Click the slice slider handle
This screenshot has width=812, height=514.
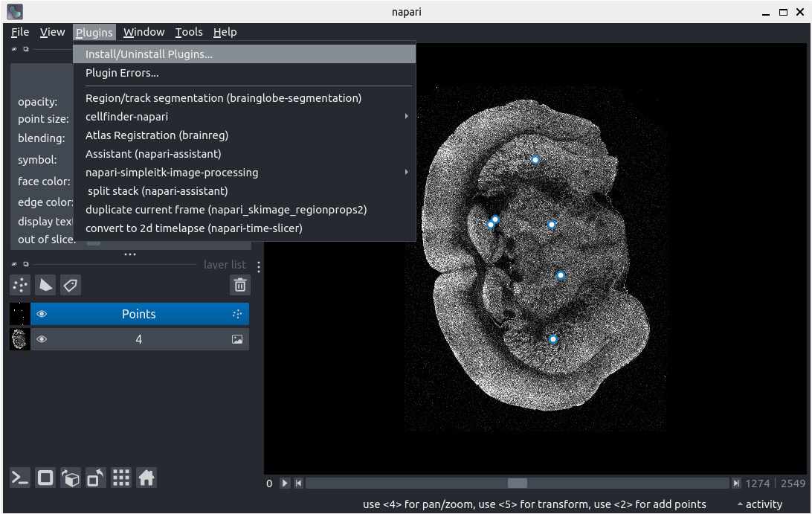[x=518, y=484]
